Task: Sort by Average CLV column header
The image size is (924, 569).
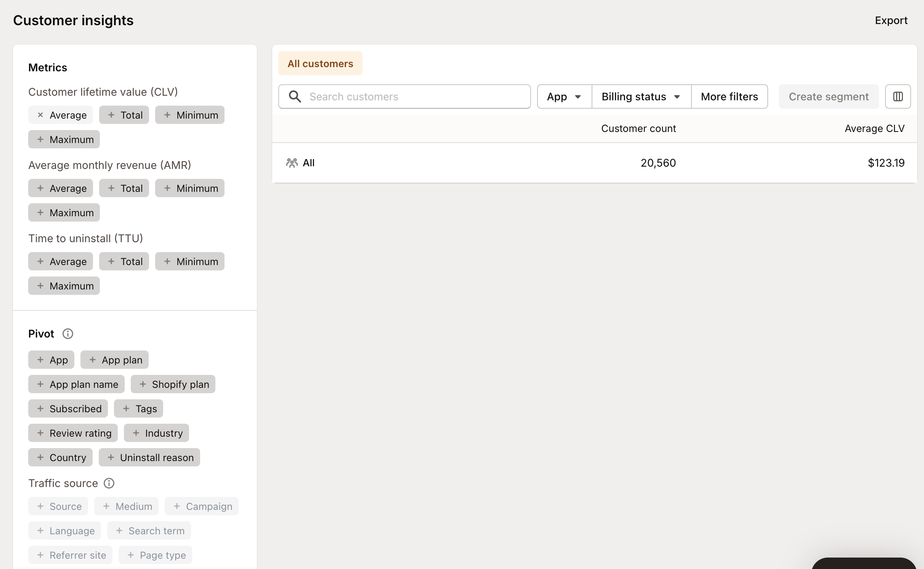Action: (874, 129)
